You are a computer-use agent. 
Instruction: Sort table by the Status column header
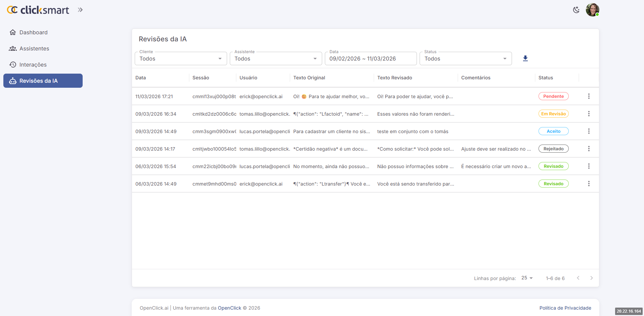546,78
